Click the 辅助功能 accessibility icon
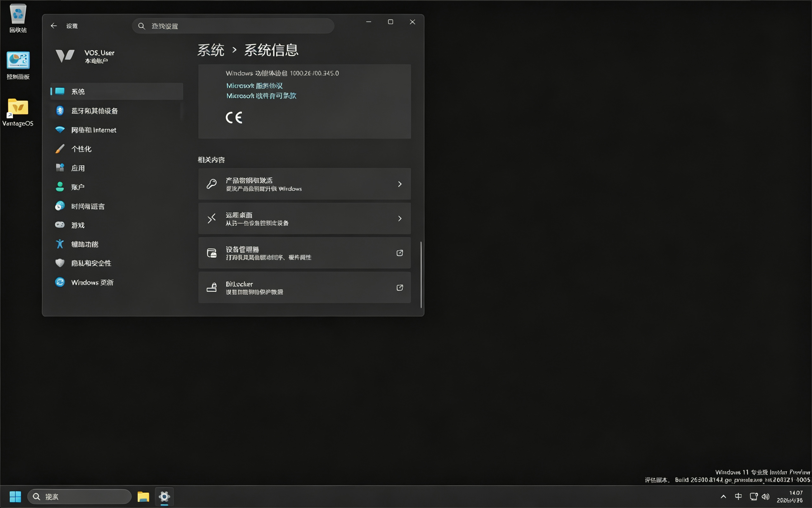The width and height of the screenshot is (812, 508). 60,244
